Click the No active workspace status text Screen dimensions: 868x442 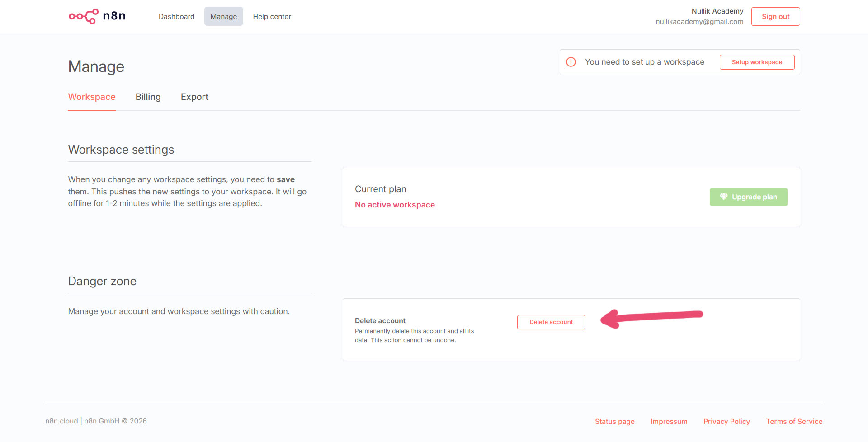click(x=395, y=205)
